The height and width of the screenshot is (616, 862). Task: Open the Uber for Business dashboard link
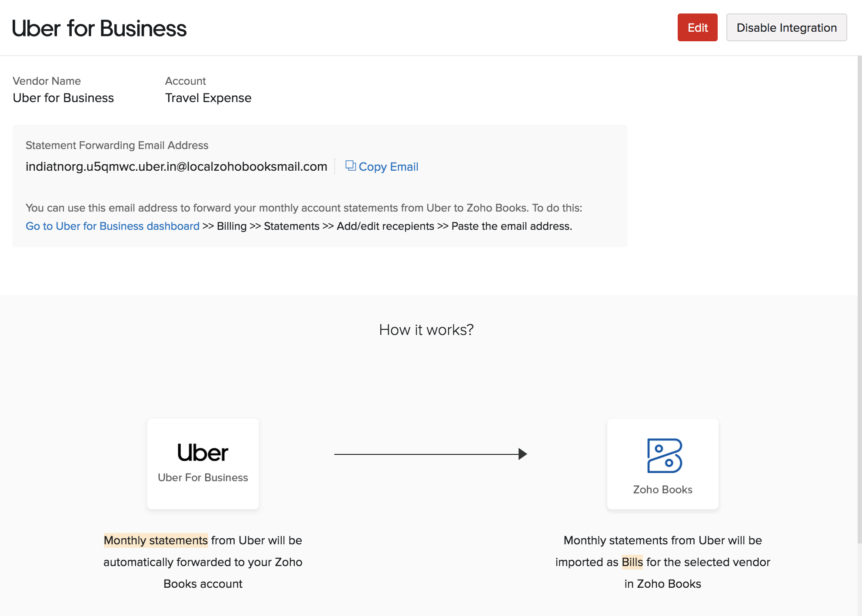pos(113,226)
